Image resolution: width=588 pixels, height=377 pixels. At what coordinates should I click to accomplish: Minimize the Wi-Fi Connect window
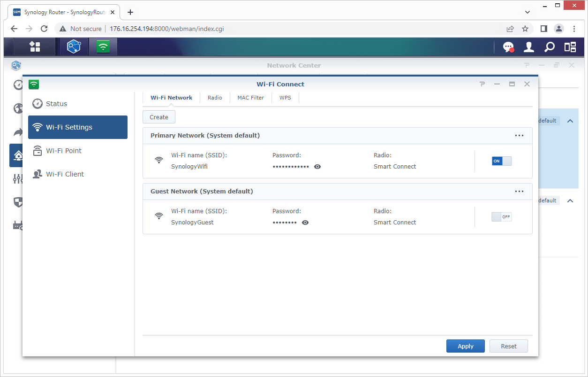497,84
